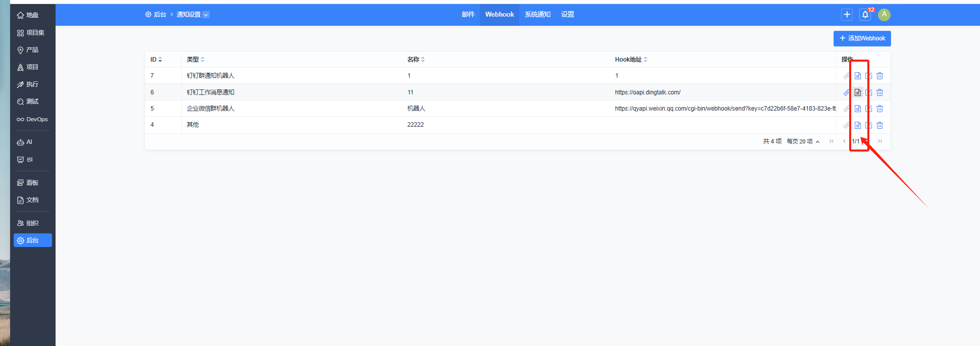Edit webhook ID 7
The image size is (980, 346).
click(869, 76)
